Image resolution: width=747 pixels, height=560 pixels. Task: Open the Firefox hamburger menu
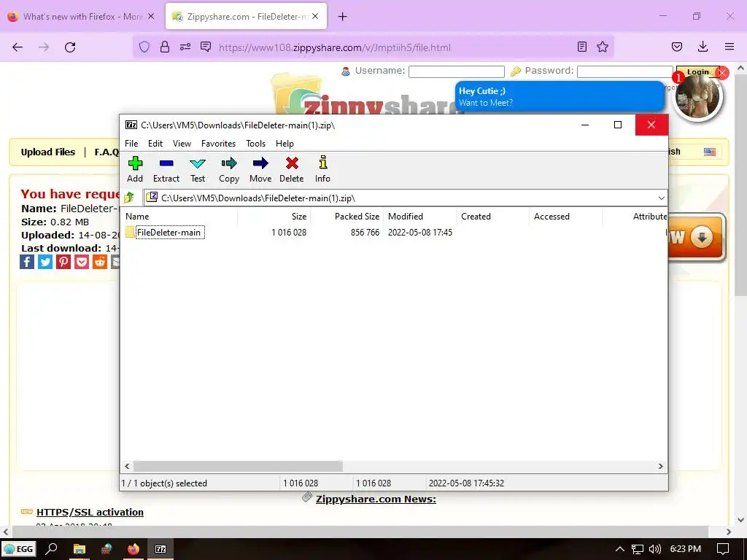(x=729, y=47)
